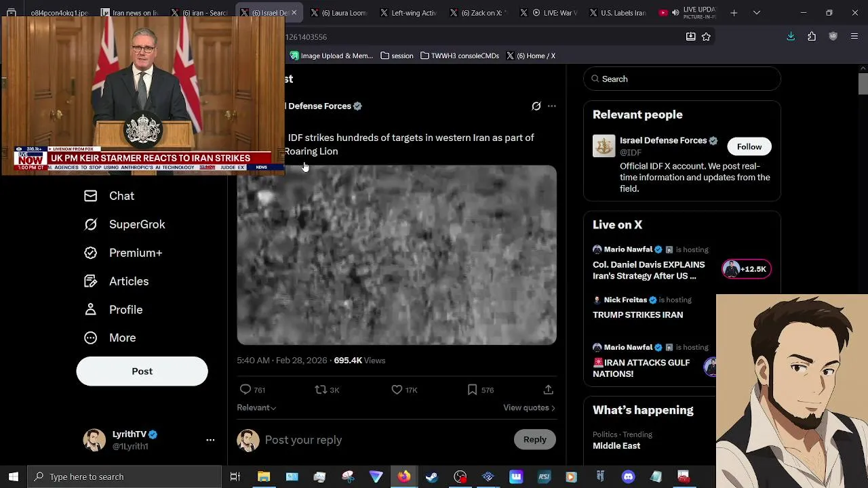Open Firefox downloads panel
The height and width of the screenshot is (488, 868).
pyautogui.click(x=791, y=37)
